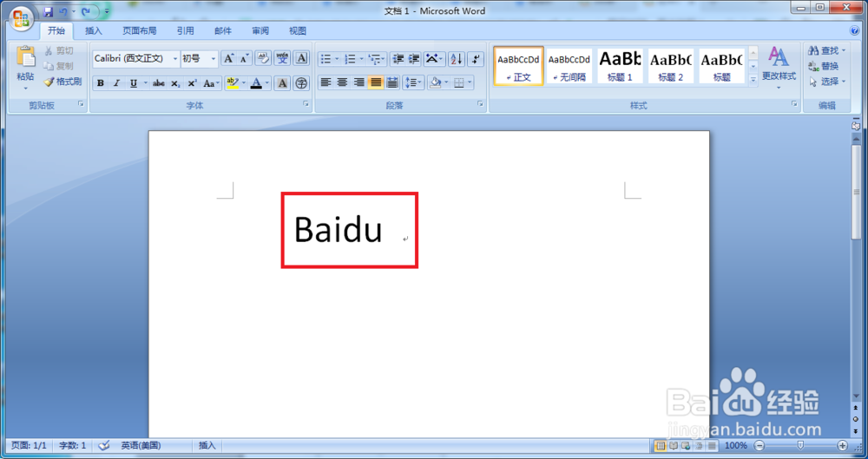
Task: Click 查找 to find text
Action: (827, 51)
